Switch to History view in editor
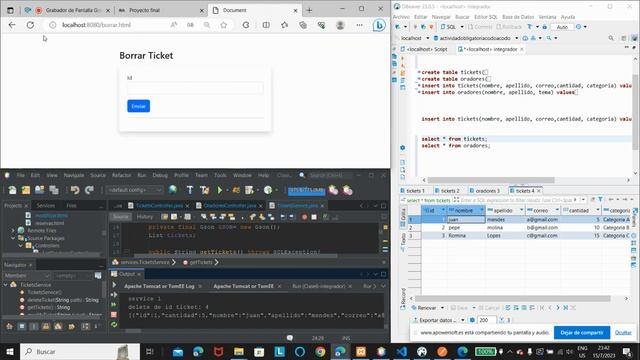 (144, 217)
